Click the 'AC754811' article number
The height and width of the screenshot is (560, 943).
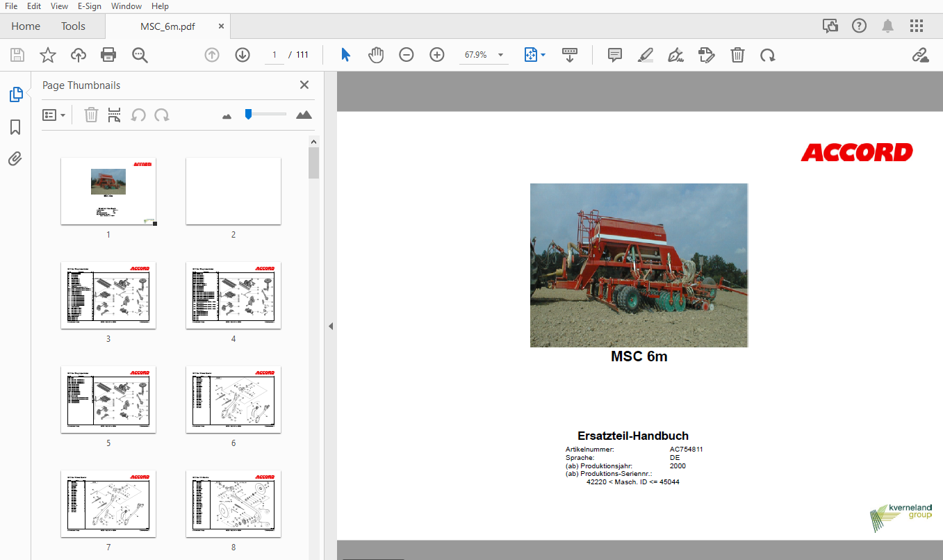coord(687,450)
